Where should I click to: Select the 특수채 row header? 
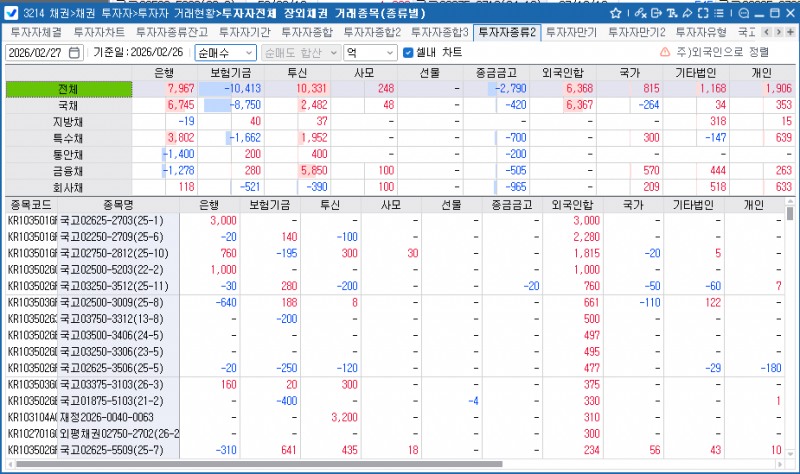[68, 138]
